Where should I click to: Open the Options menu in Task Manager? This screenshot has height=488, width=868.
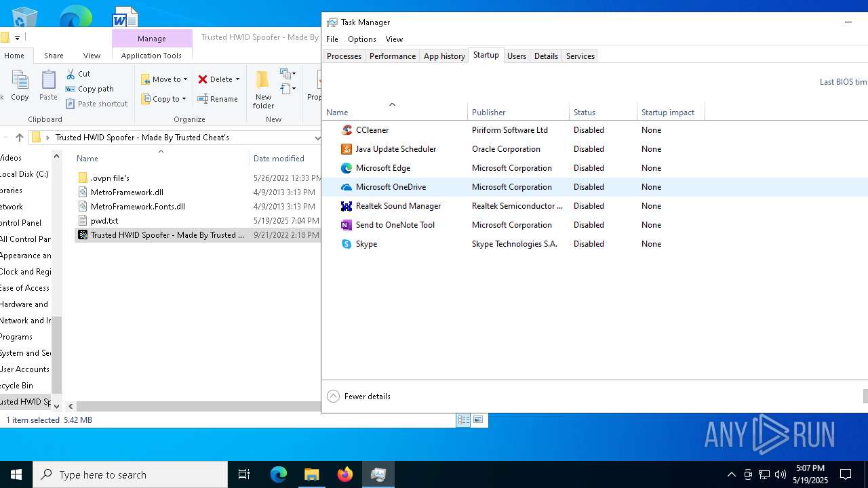click(x=362, y=39)
